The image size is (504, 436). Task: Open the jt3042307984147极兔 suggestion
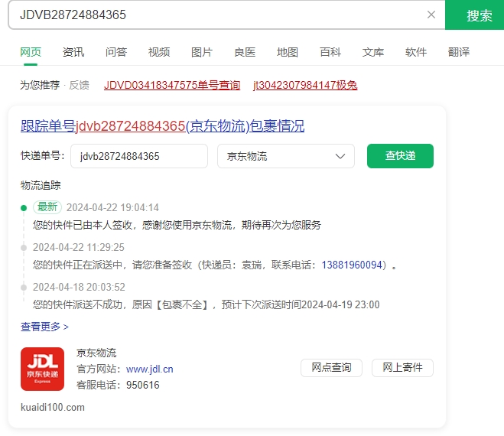[305, 85]
